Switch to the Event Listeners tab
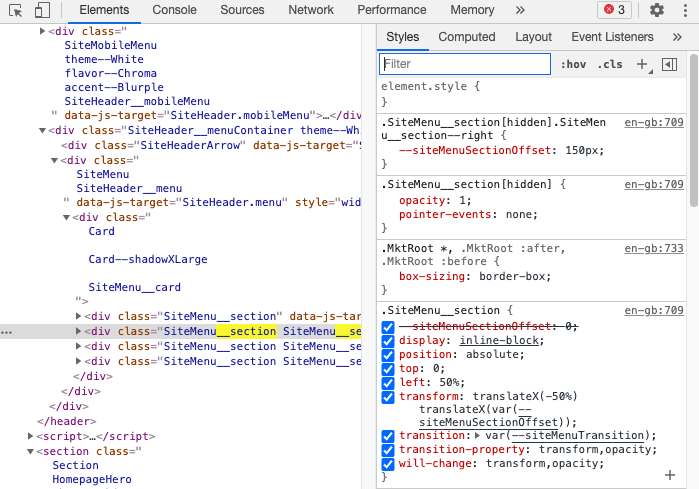The height and width of the screenshot is (489, 699). point(612,37)
